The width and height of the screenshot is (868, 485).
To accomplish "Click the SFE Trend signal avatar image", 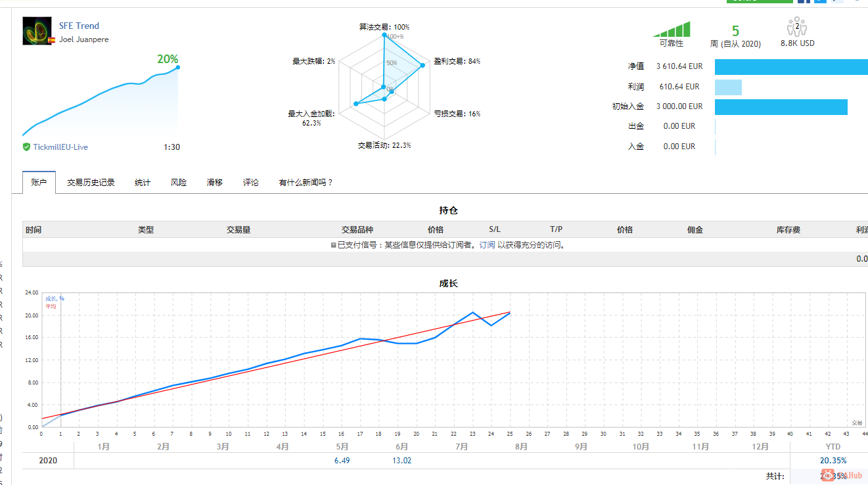I will [x=37, y=31].
